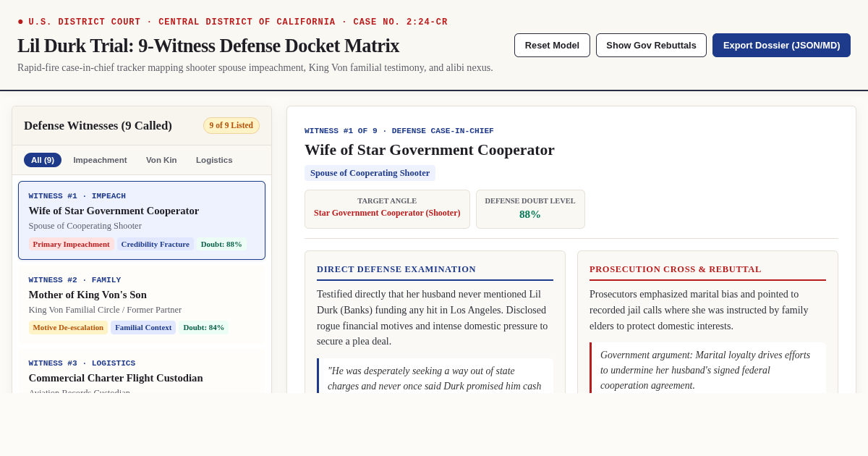Click the 9 of 9 Listed badge
This screenshot has width=868, height=456.
pyautogui.click(x=231, y=125)
